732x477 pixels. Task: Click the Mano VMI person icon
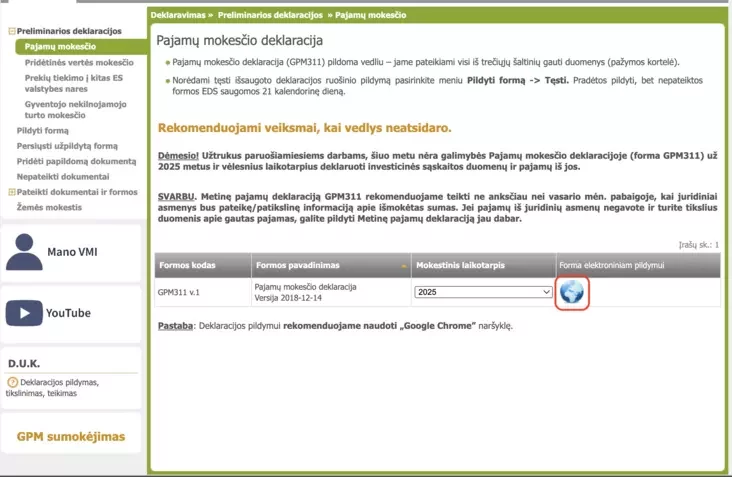coord(24,251)
